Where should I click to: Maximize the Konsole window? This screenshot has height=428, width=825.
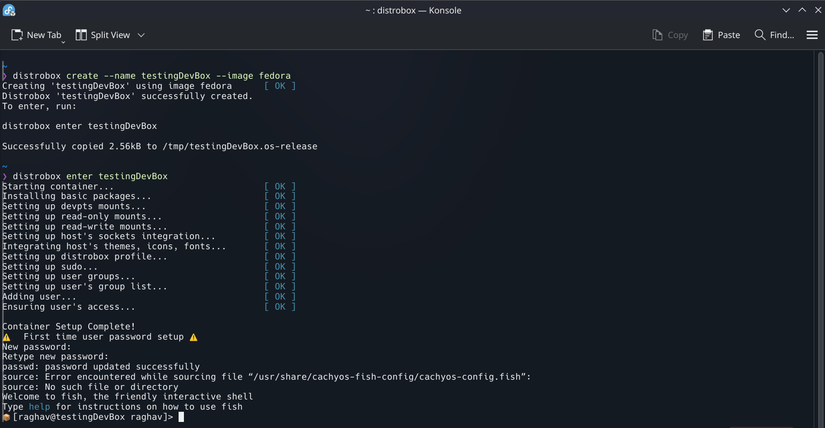click(x=801, y=10)
